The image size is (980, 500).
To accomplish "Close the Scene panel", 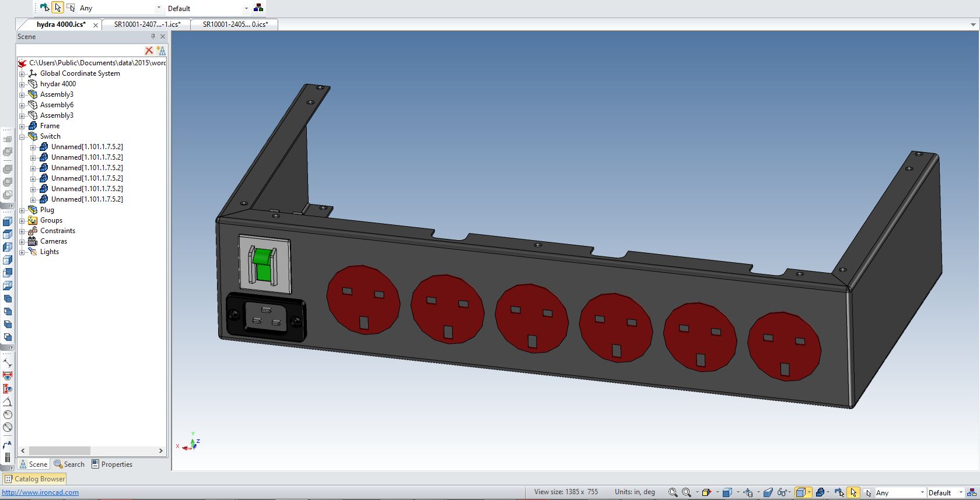I will coord(163,36).
